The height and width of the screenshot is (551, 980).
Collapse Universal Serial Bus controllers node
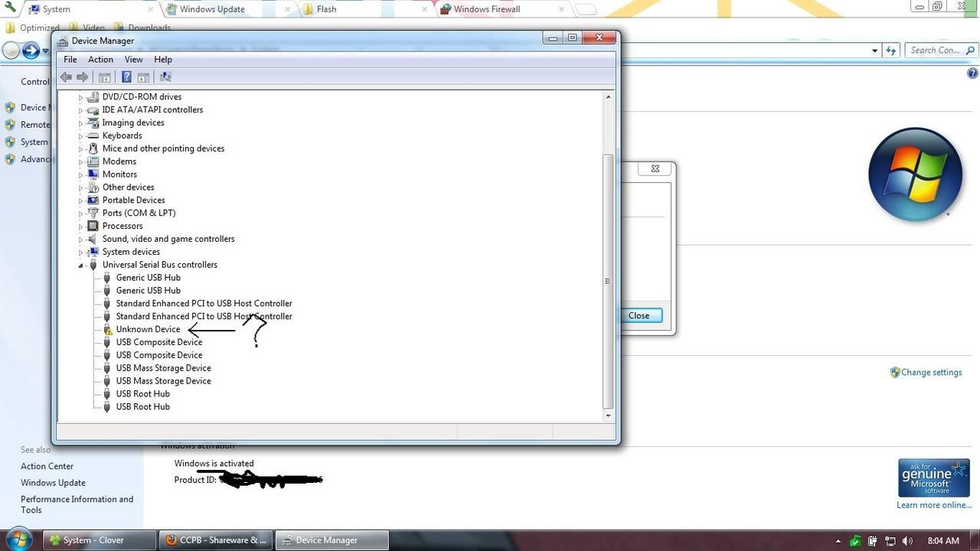[80, 266]
